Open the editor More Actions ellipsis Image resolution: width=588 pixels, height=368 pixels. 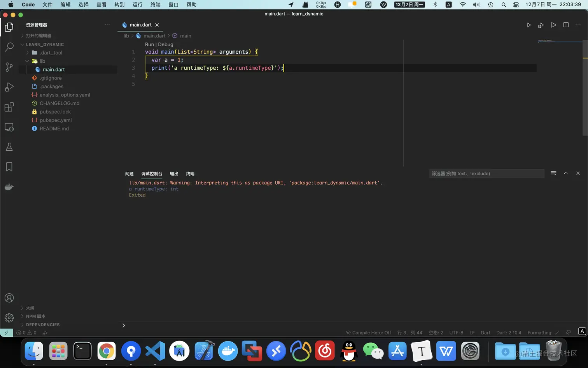(578, 25)
